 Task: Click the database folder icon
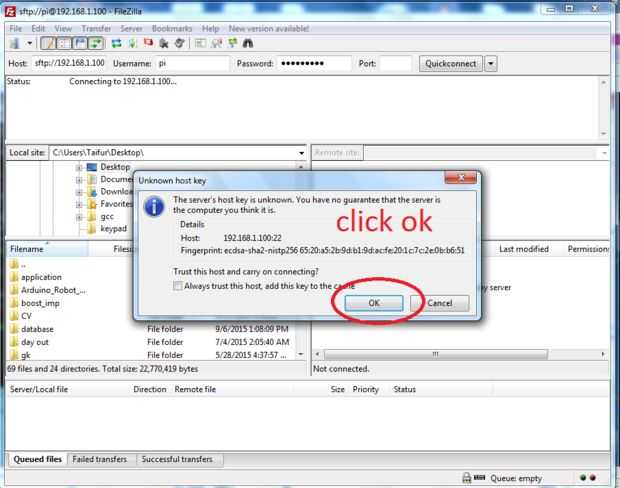14,329
